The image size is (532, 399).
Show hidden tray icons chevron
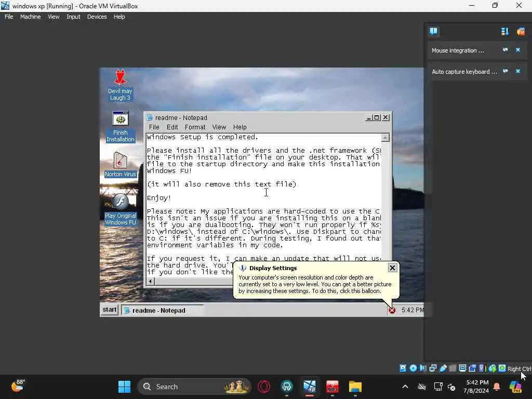coord(405,387)
